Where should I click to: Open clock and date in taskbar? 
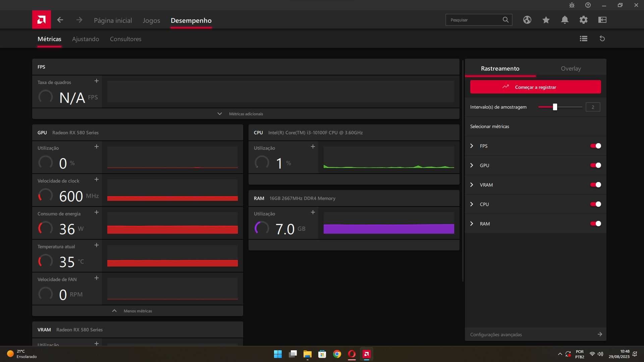pos(619,354)
